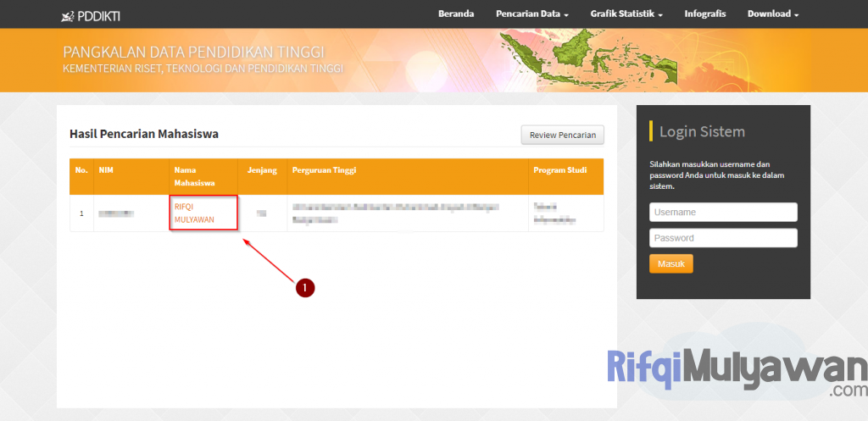Click the Username input field
The image size is (868, 421).
(x=723, y=212)
